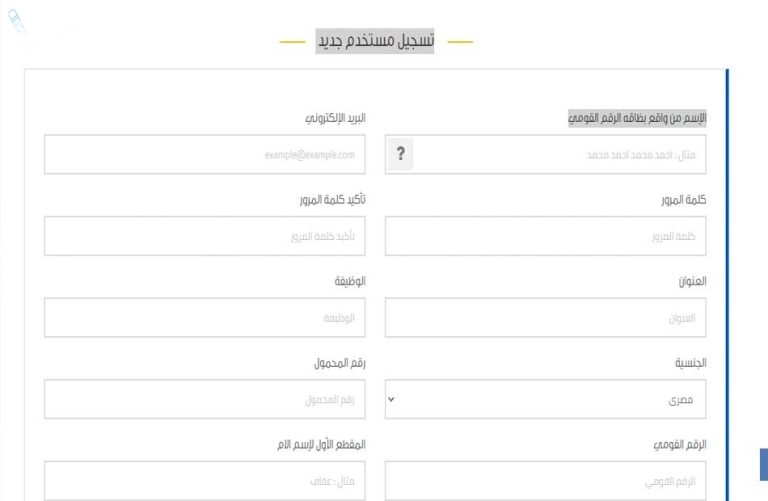Click the question mark help icon
The image size is (768, 501).
tap(400, 154)
